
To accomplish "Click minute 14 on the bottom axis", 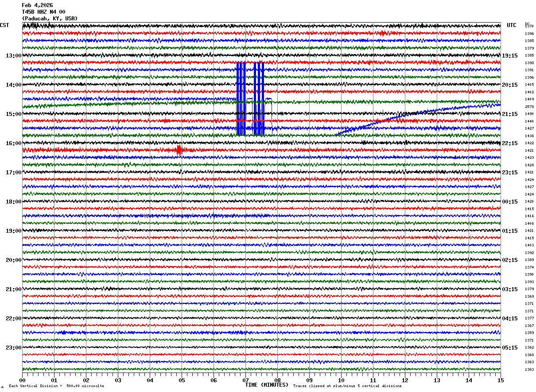I will (469, 380).
